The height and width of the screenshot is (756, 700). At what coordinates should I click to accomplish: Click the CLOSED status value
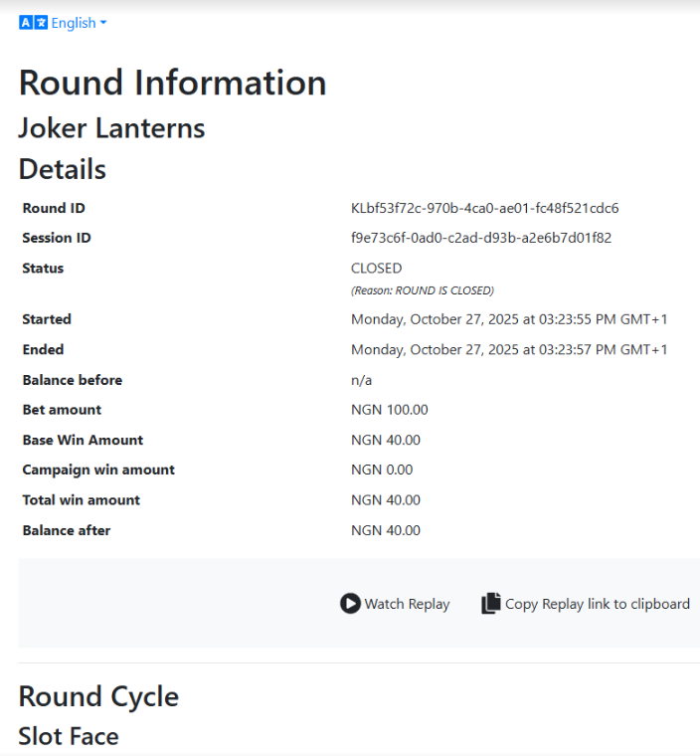[x=376, y=269]
